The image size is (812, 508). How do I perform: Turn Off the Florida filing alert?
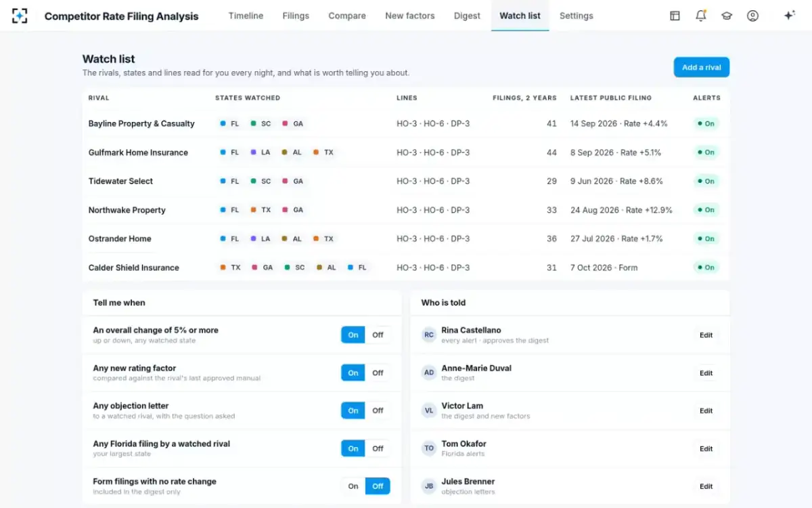click(378, 448)
